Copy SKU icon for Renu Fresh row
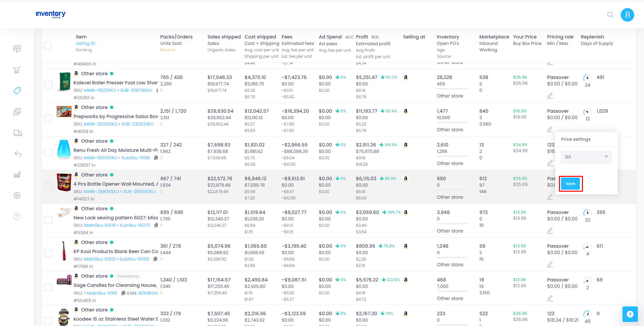The height and width of the screenshot is (326, 644). (x=156, y=158)
